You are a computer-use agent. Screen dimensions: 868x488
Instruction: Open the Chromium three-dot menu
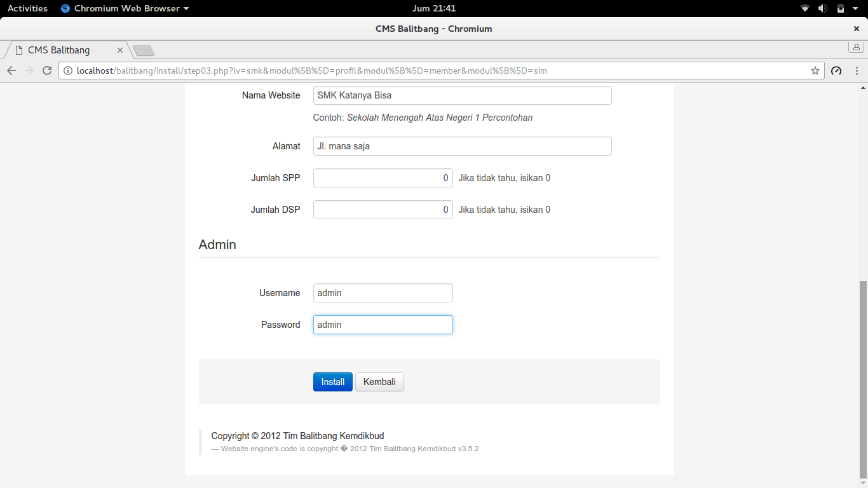[x=857, y=71]
